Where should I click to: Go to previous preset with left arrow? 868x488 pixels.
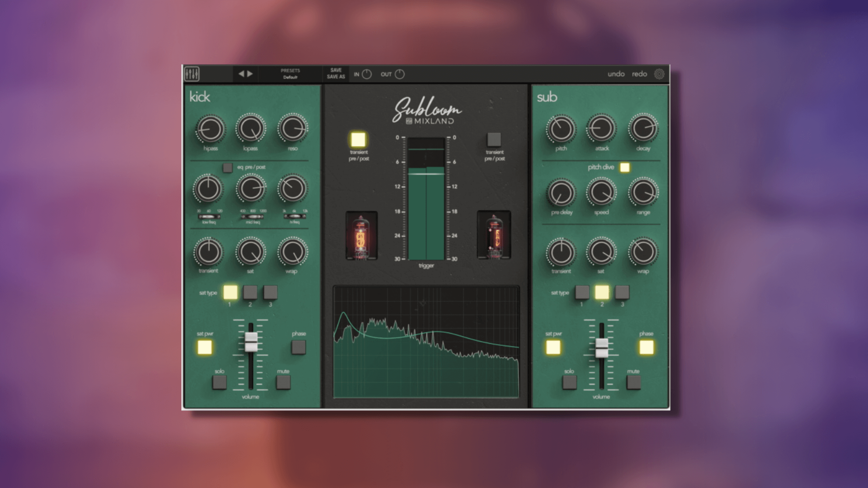241,74
